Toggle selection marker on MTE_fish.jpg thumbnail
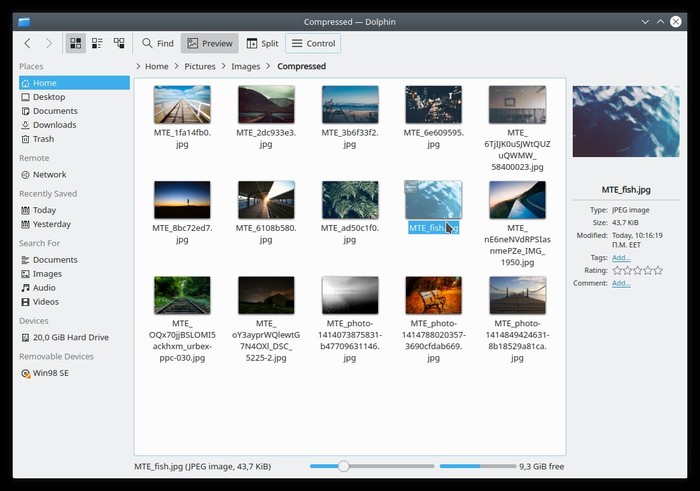 point(411,187)
